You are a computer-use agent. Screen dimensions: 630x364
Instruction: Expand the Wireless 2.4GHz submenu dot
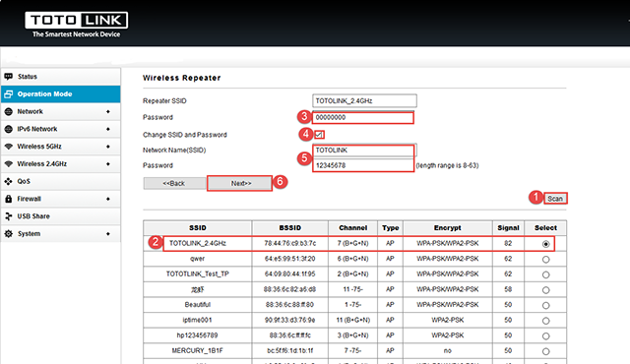tap(108, 163)
